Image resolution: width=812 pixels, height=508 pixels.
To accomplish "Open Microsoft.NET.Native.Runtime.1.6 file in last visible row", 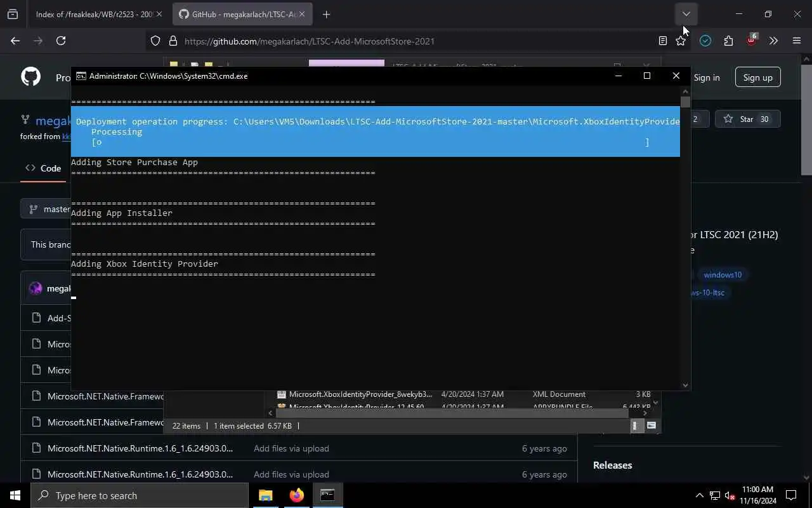I will tap(140, 474).
